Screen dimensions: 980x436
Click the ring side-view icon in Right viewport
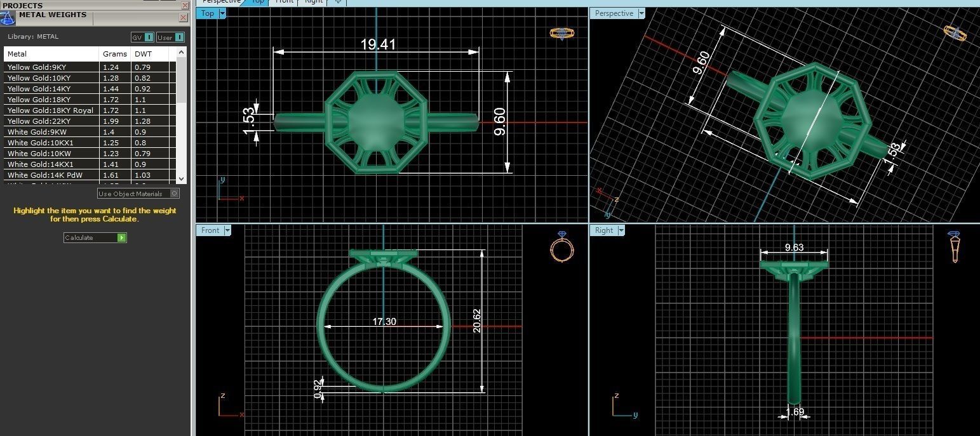(954, 247)
